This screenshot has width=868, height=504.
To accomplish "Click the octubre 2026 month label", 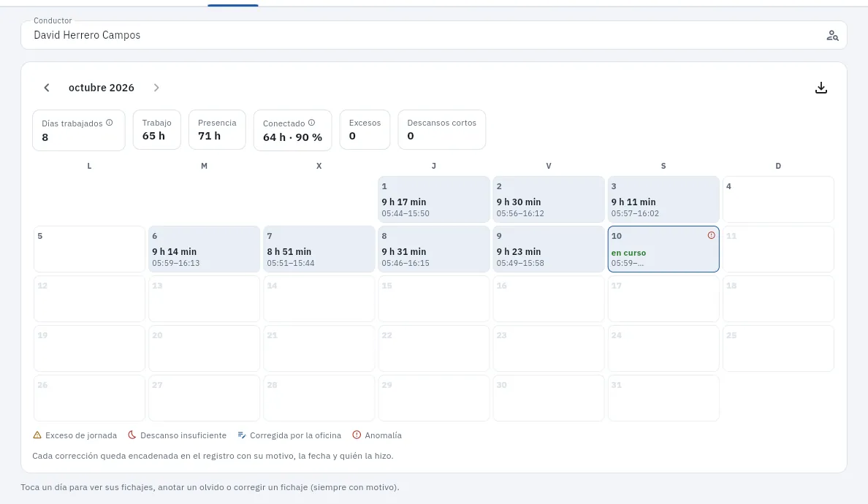I will tap(102, 88).
